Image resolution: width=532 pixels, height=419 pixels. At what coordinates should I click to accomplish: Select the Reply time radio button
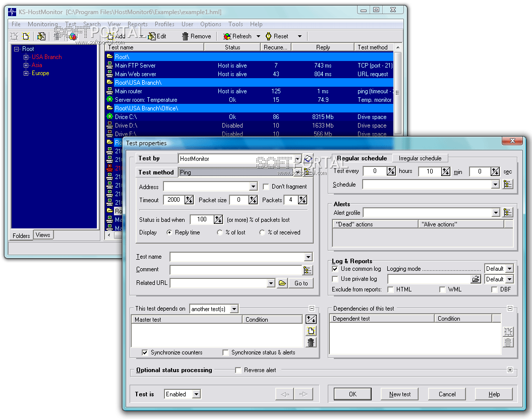tap(169, 232)
